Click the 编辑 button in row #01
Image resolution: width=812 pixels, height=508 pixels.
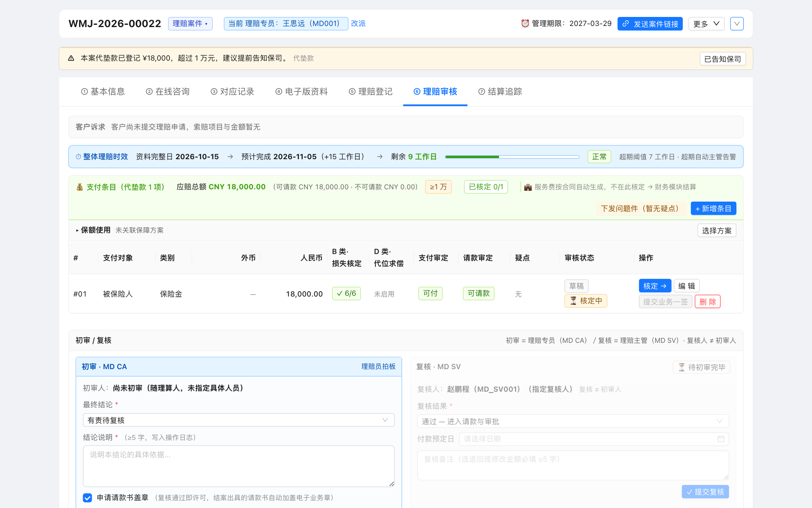pos(686,286)
